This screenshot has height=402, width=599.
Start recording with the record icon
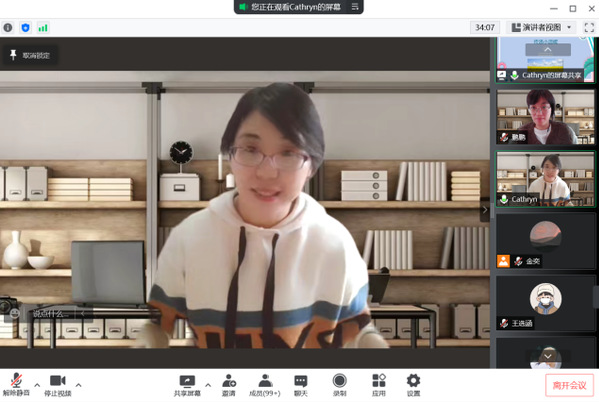coord(339,381)
